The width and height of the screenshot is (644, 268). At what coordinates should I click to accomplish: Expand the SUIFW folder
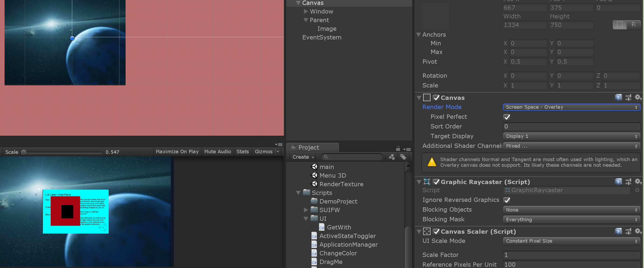[x=306, y=210]
